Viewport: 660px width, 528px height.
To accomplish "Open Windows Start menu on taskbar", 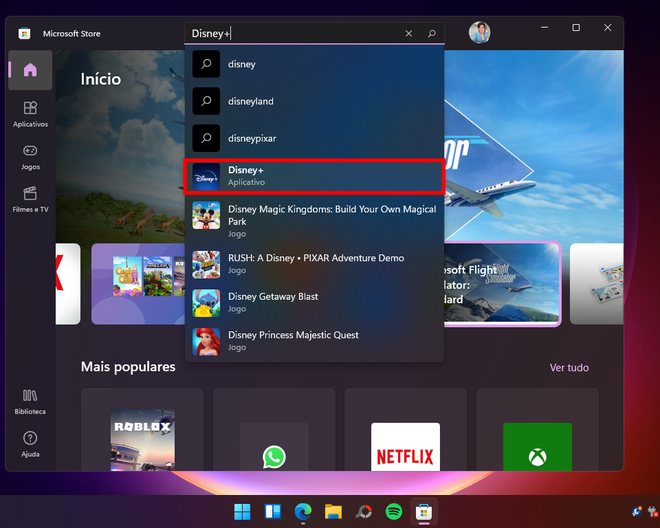I will pos(242,512).
